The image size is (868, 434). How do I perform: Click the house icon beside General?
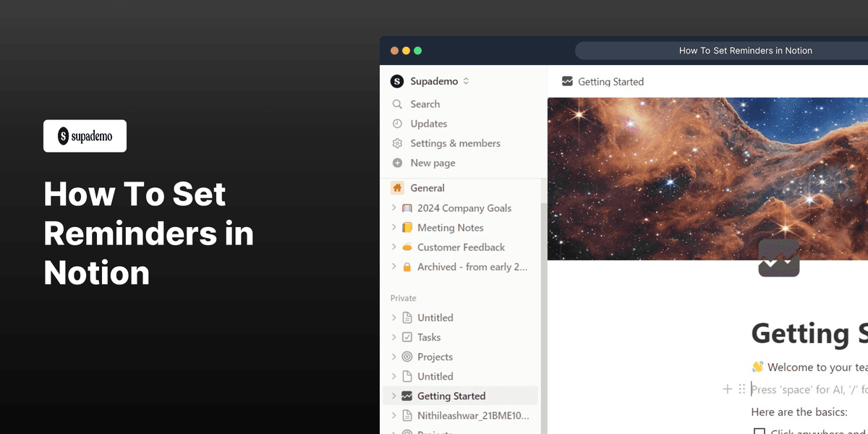coord(397,187)
